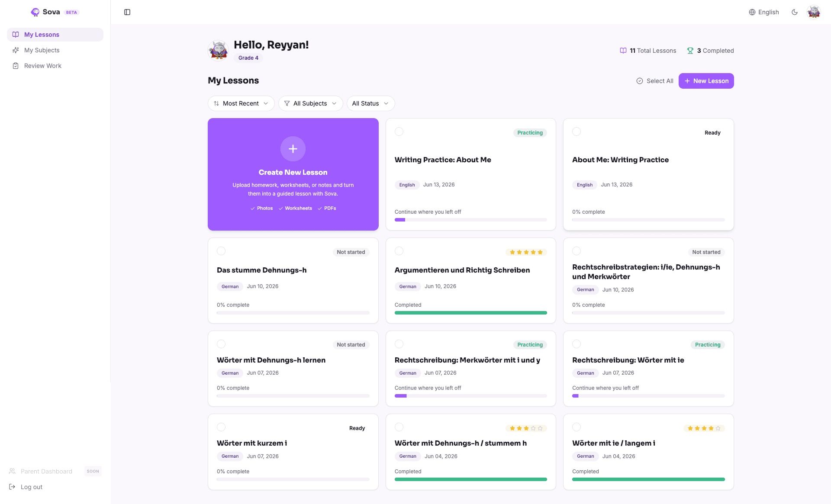The width and height of the screenshot is (831, 504).
Task: Toggle the sidebar panel icon
Action: click(x=127, y=12)
